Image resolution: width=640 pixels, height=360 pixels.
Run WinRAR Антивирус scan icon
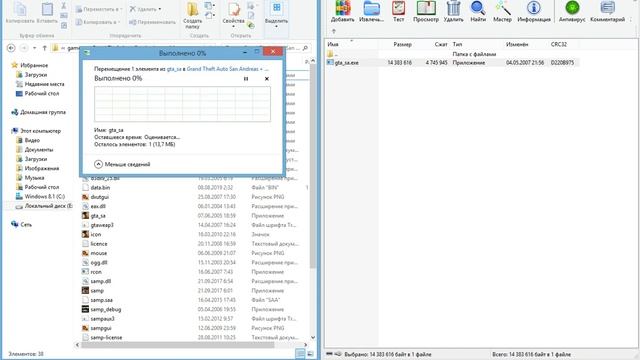point(572,11)
